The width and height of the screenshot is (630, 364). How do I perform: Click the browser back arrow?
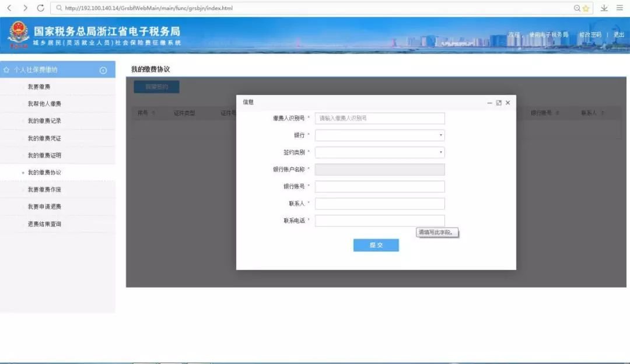click(x=9, y=8)
